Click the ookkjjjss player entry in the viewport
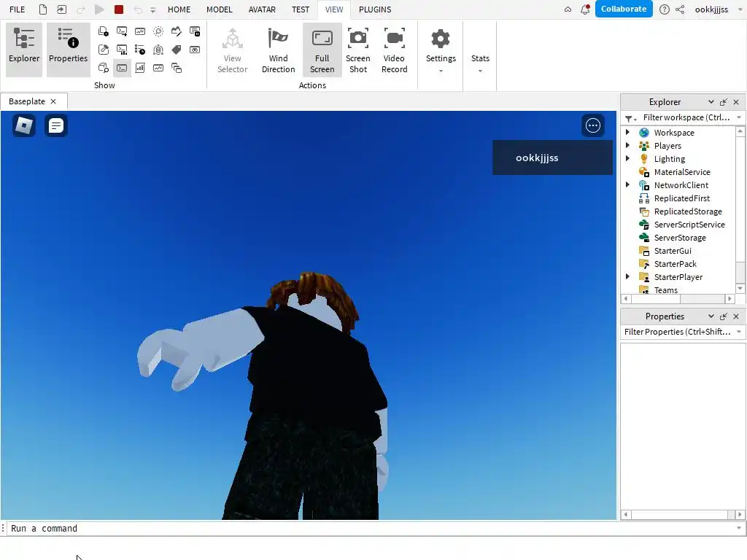 (552, 157)
